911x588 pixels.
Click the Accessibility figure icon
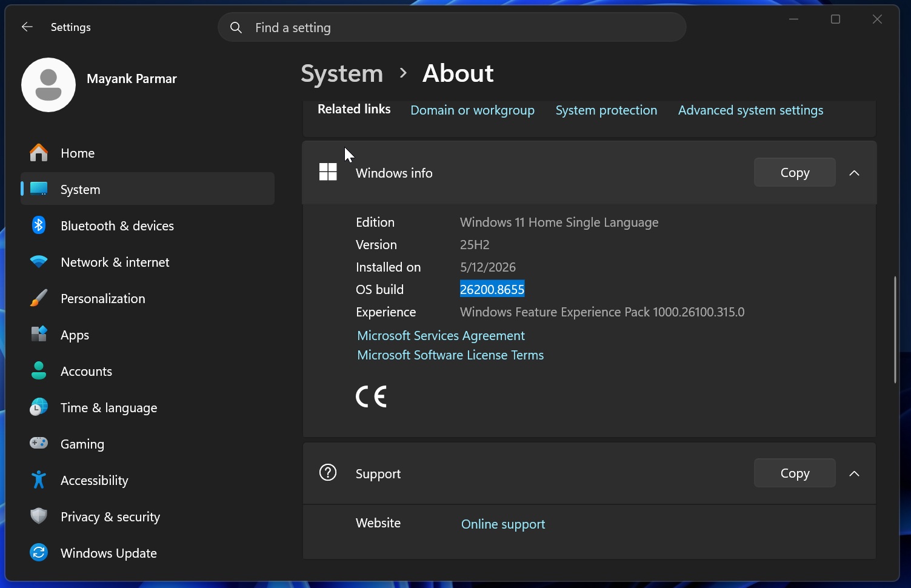(39, 480)
